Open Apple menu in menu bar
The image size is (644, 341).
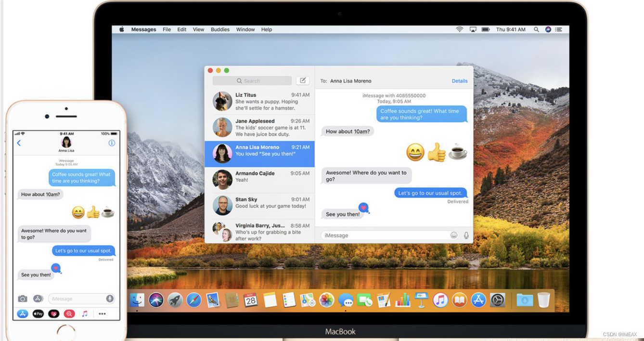(x=122, y=29)
